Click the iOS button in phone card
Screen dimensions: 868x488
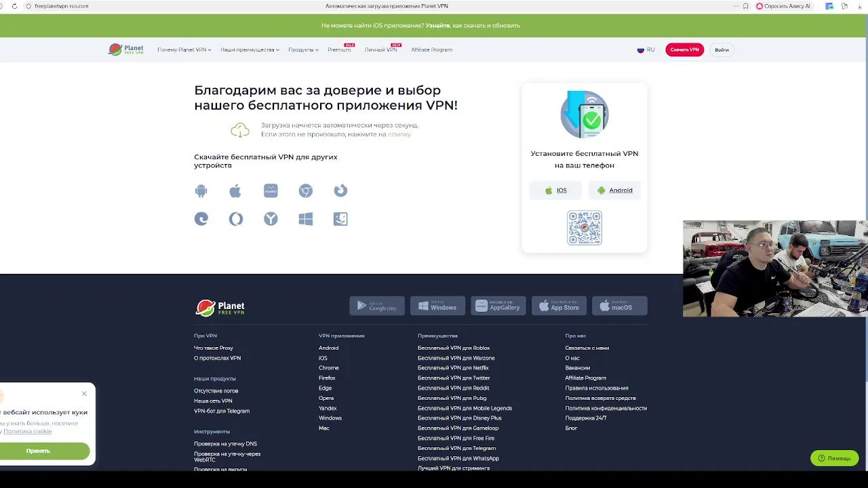pyautogui.click(x=555, y=190)
